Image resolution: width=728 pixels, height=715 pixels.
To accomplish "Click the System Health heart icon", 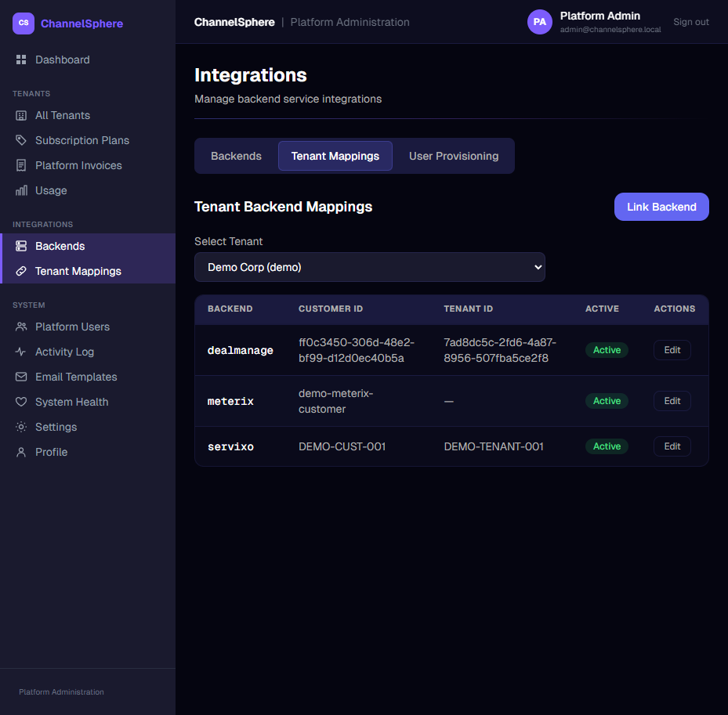I will [21, 403].
